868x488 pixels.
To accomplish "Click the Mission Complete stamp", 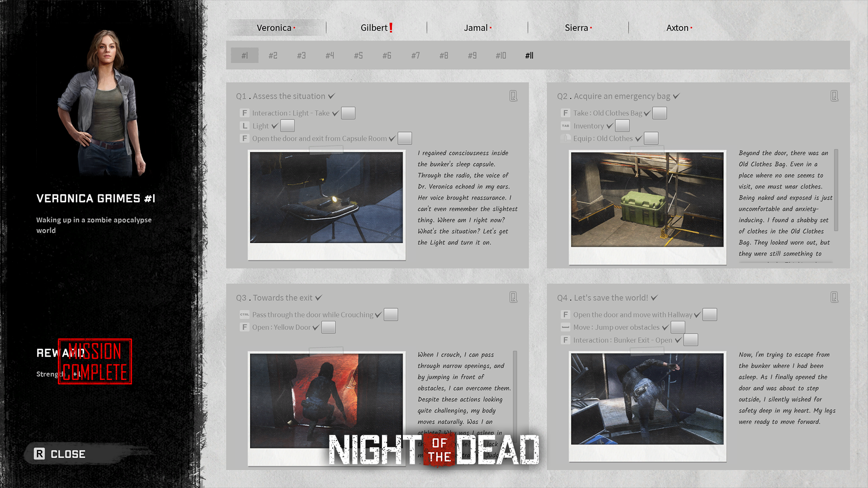I will 95,361.
